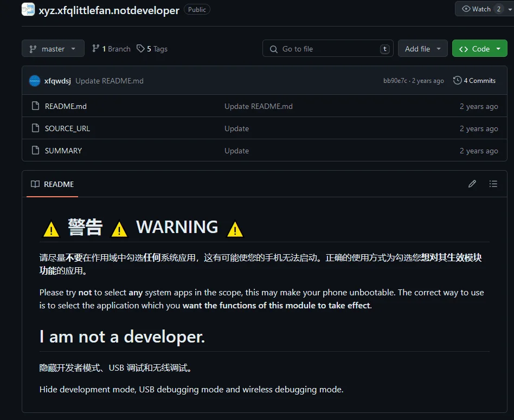The image size is (514, 420).
Task: Click the search magnifier icon
Action: coord(273,49)
